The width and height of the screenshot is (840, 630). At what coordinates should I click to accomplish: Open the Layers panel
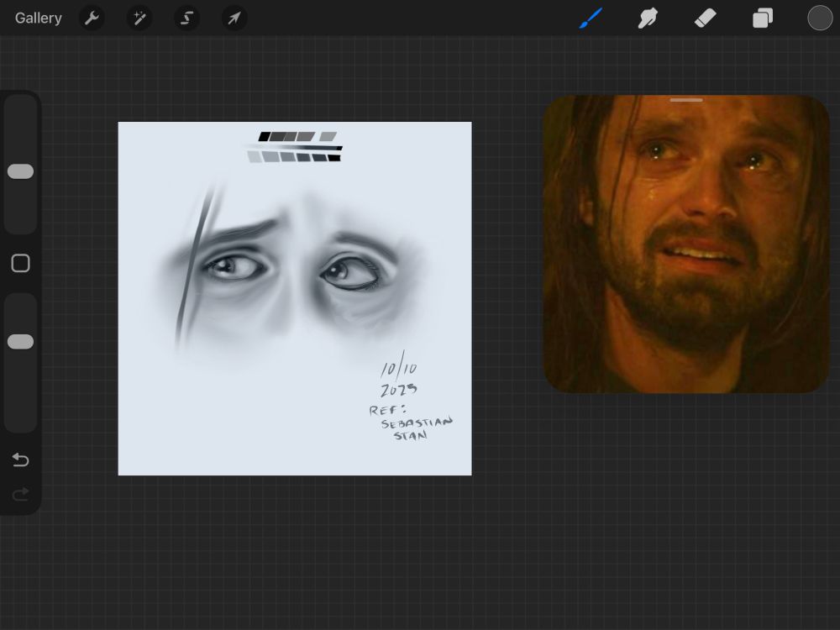[763, 18]
